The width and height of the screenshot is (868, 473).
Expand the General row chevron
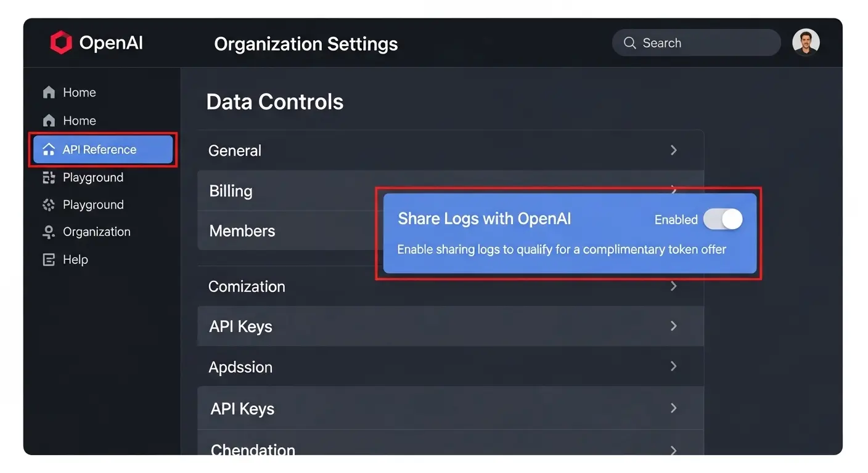coord(673,150)
